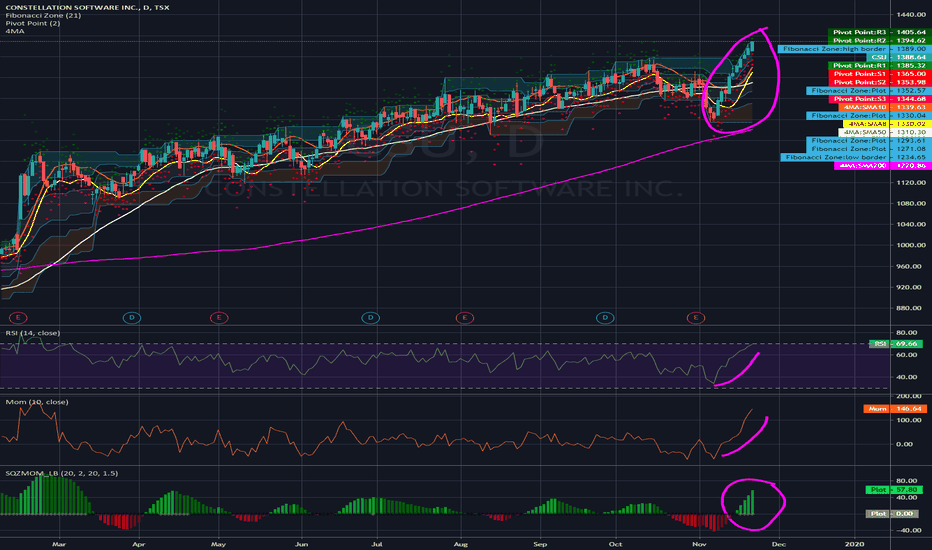Click 1440.00 on the price axis
932x550 pixels.
911,14
